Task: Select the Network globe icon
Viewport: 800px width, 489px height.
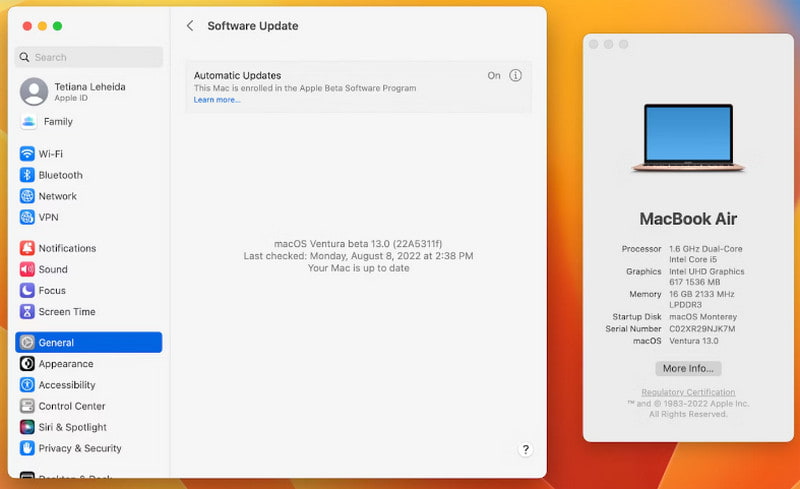Action: (x=27, y=196)
